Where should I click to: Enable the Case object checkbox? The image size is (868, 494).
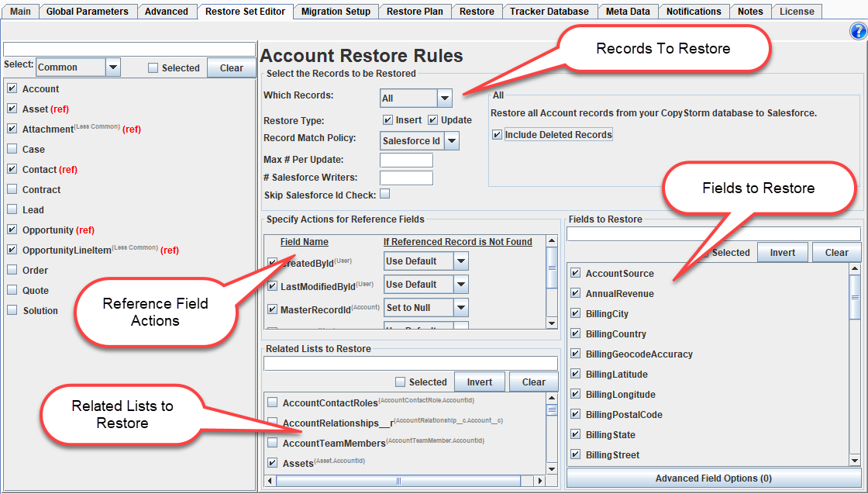11,149
